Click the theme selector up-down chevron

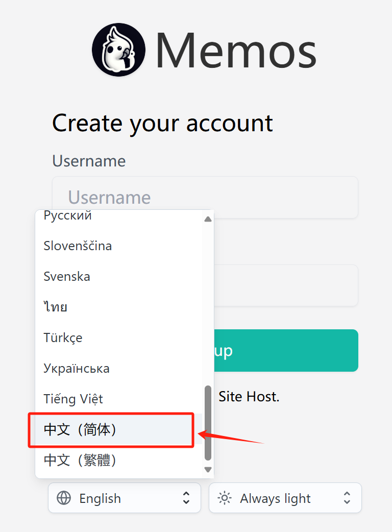(x=347, y=498)
